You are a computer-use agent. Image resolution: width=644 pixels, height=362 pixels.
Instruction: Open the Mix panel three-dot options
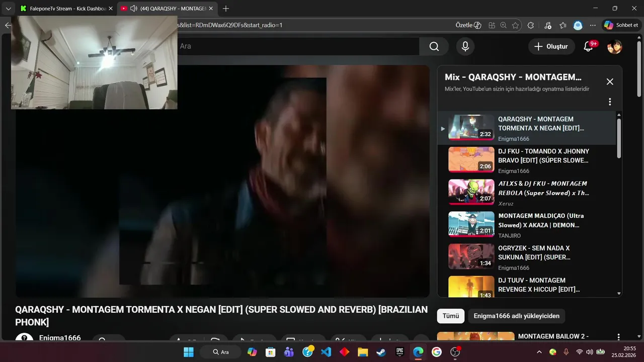610,102
